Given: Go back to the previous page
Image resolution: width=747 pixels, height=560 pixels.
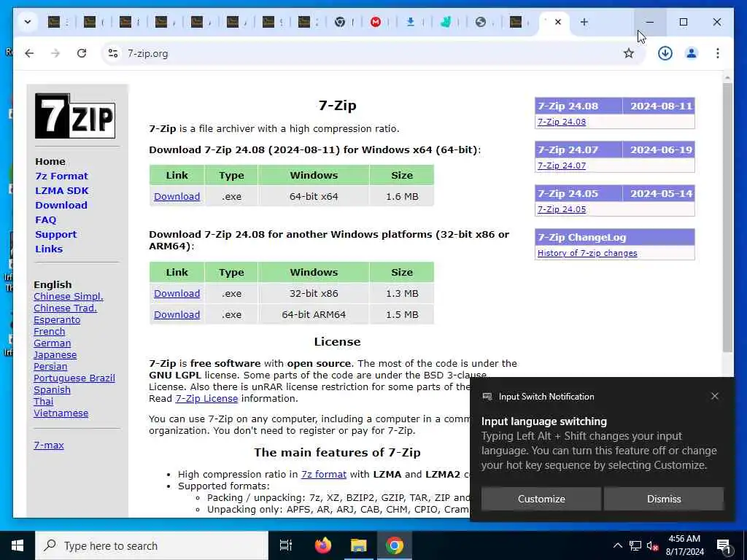Looking at the screenshot, I should coord(29,53).
